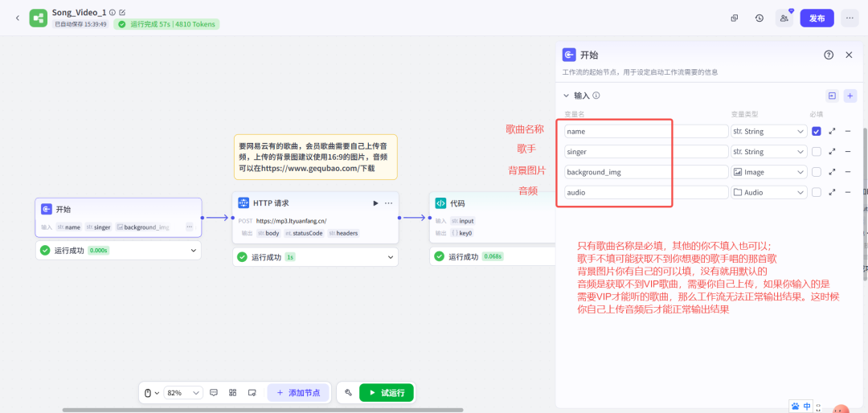
Task: Go back using the top-left arrow
Action: (x=17, y=18)
